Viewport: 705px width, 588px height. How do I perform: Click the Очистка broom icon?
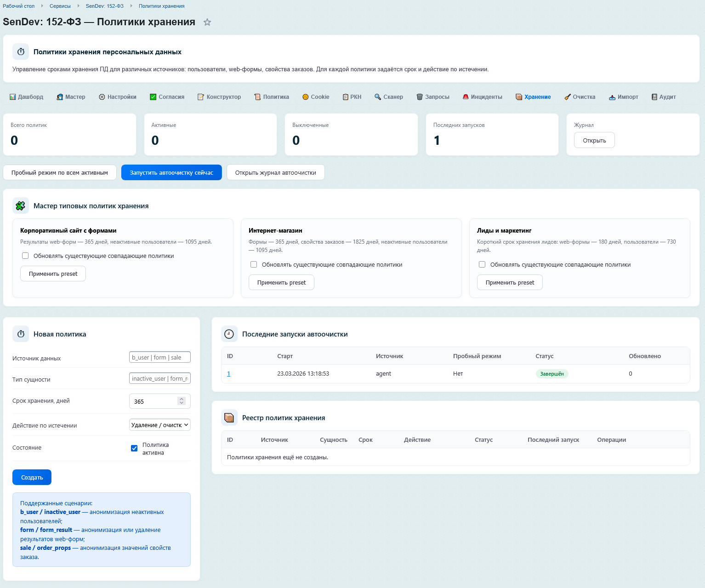tap(568, 97)
